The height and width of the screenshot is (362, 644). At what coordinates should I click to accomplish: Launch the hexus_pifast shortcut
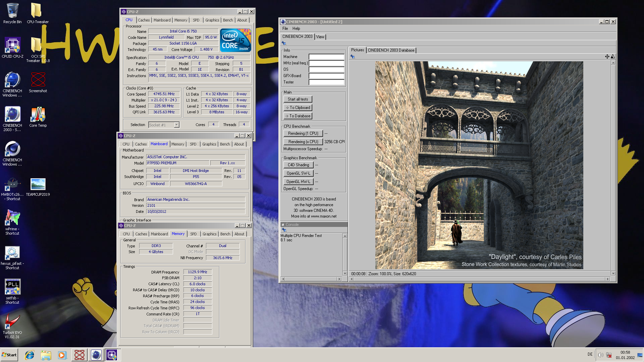12,257
